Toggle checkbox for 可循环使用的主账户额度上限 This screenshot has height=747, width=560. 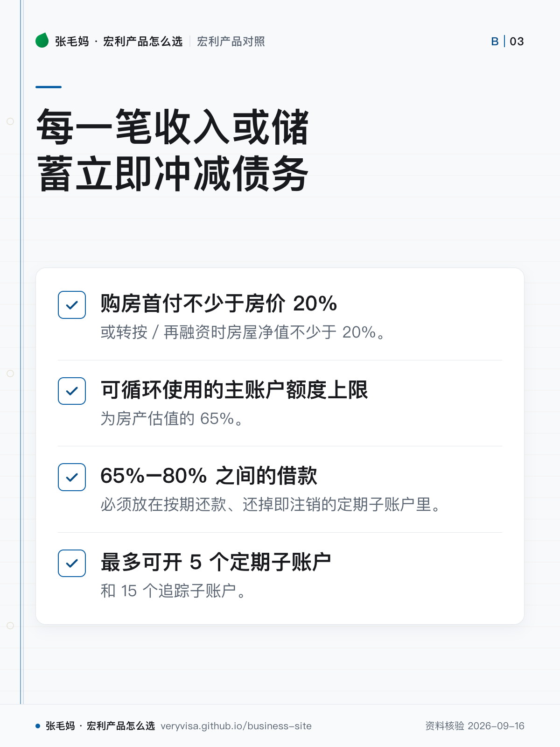(x=72, y=391)
